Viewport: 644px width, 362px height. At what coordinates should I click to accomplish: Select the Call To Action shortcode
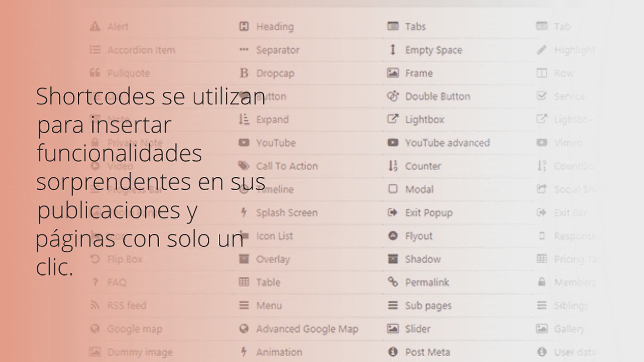pyautogui.click(x=286, y=166)
